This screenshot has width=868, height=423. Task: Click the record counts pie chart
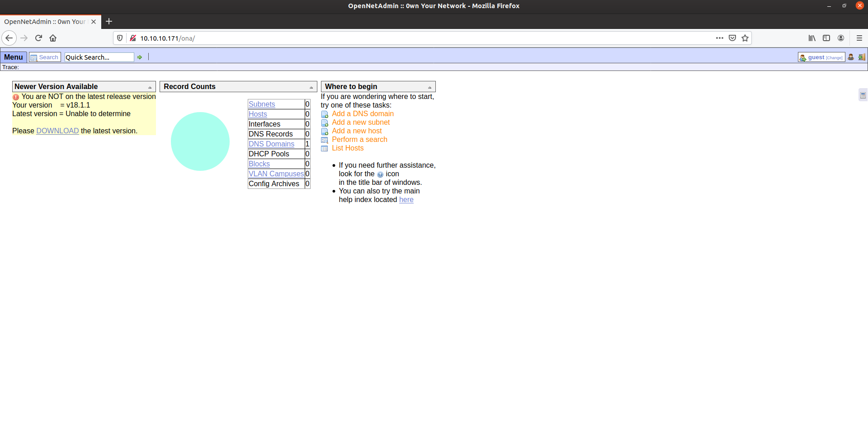200,141
